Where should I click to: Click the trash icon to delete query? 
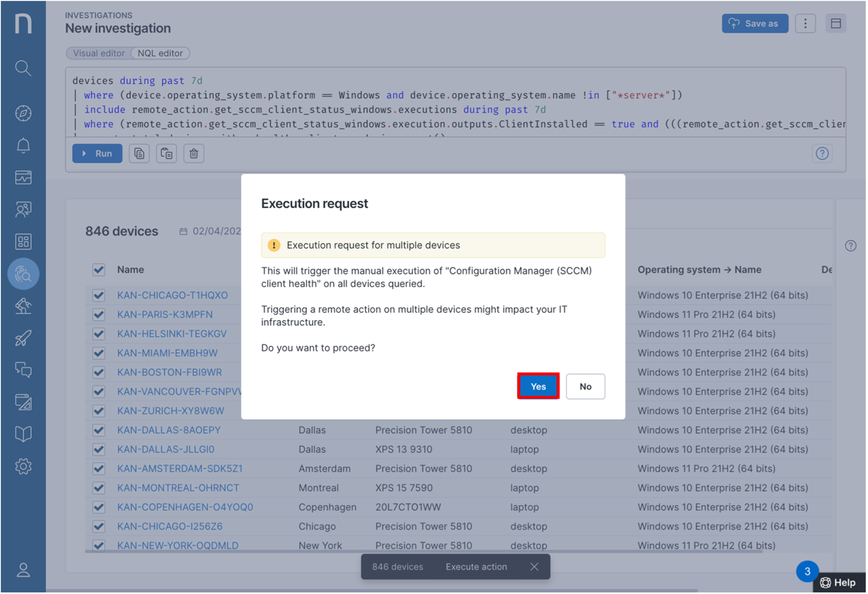point(194,154)
